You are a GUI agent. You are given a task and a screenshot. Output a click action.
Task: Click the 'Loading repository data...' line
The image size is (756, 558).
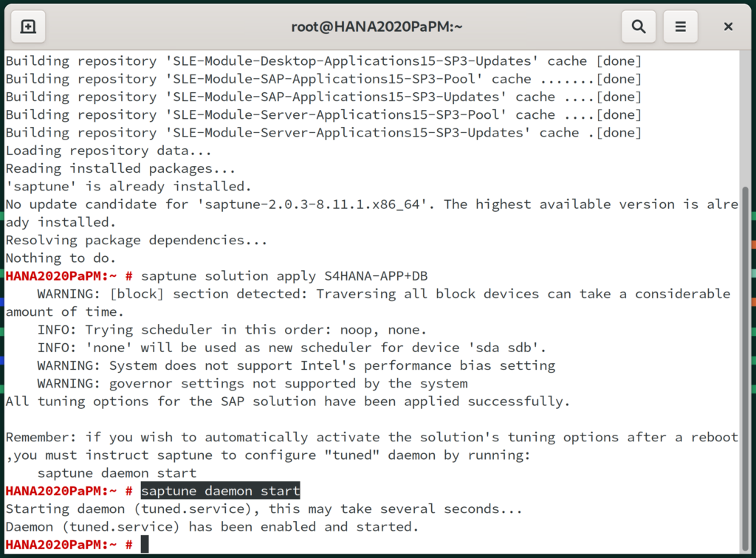click(x=109, y=151)
